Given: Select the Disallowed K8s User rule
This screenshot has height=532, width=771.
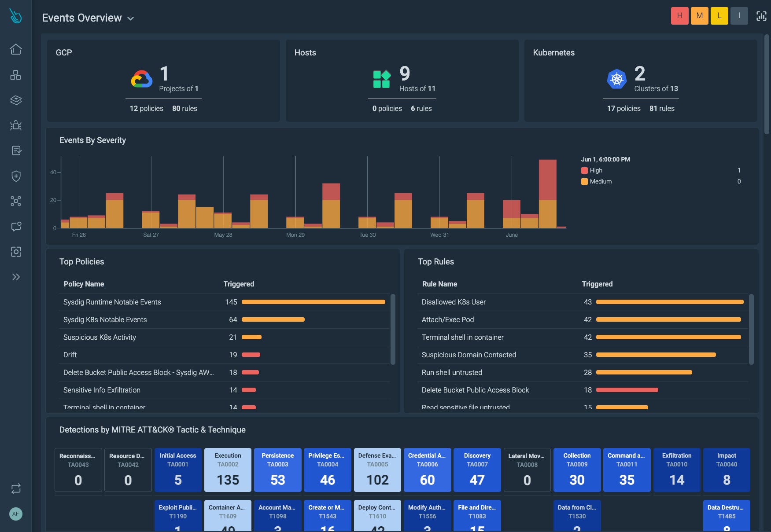Looking at the screenshot, I should [x=583, y=302].
